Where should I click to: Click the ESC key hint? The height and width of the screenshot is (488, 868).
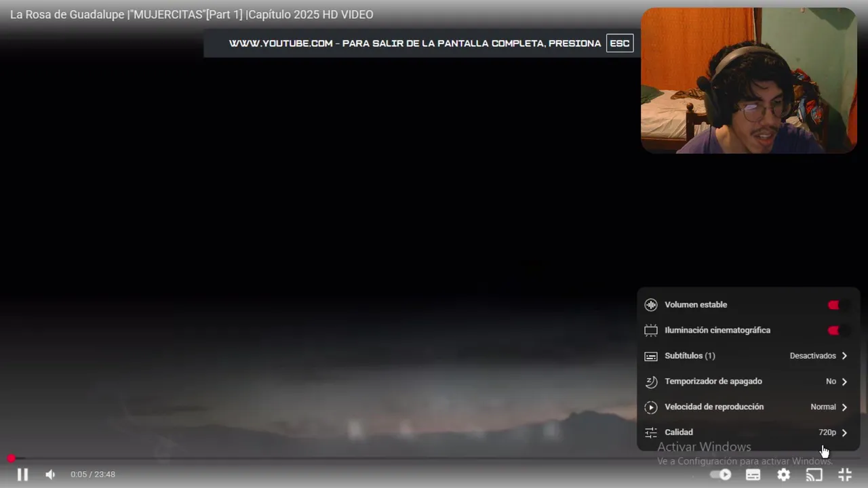620,43
